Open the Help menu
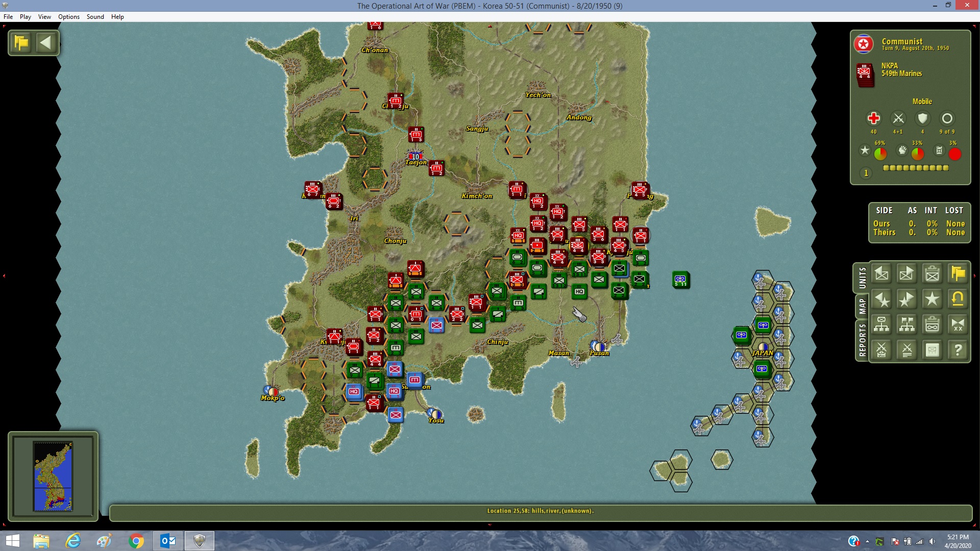 117,17
